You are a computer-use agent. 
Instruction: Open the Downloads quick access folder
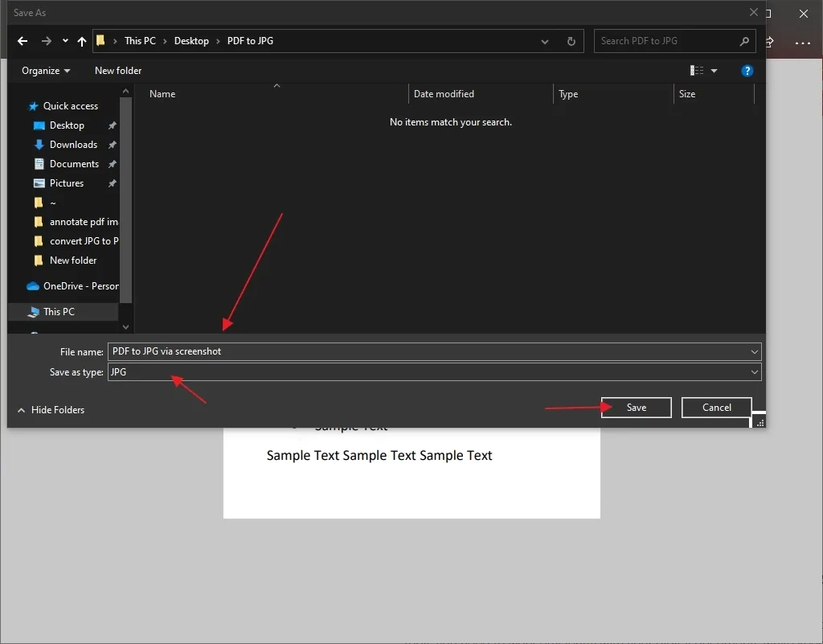click(73, 145)
